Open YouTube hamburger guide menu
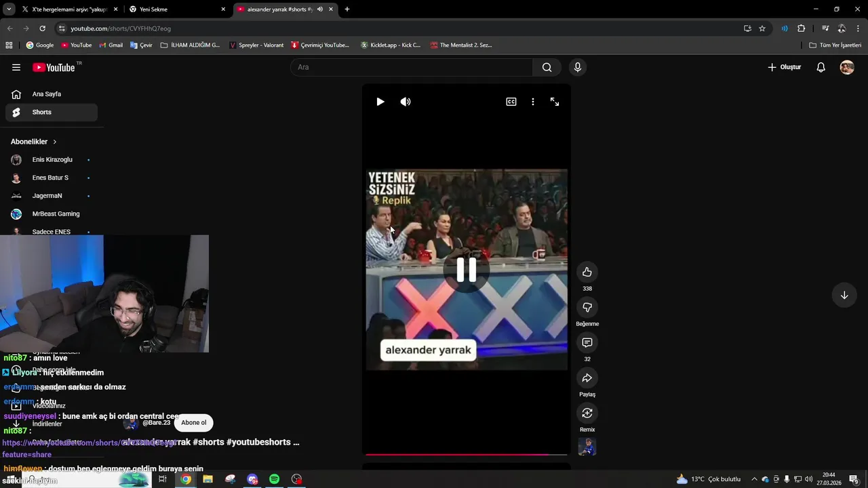 pyautogui.click(x=16, y=67)
